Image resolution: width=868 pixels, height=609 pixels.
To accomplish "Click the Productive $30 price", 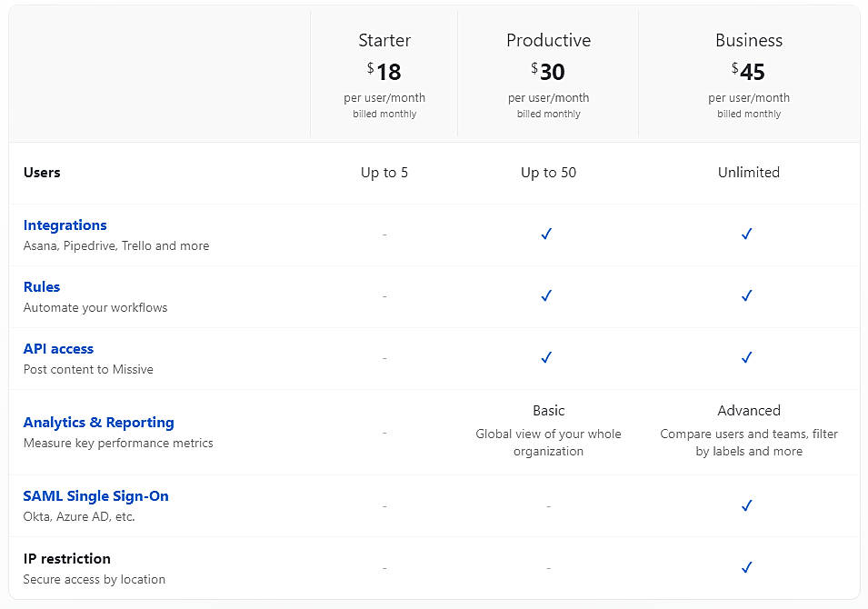I will click(x=548, y=71).
